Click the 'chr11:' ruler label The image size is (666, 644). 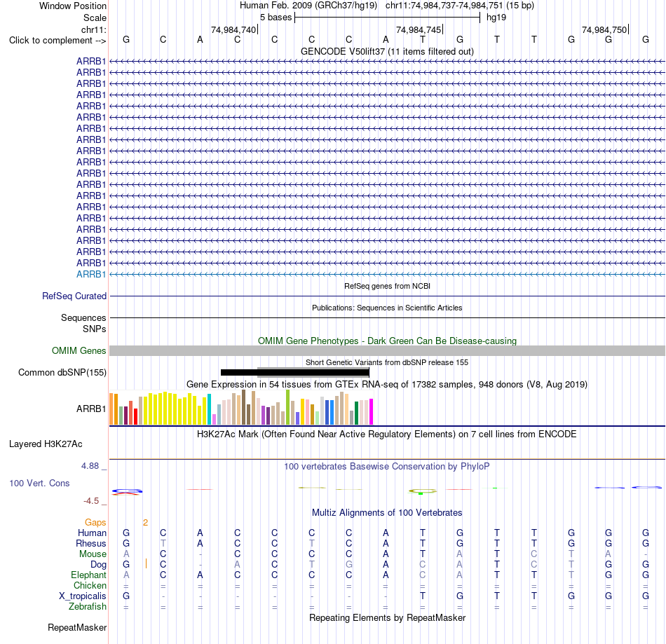(x=93, y=29)
